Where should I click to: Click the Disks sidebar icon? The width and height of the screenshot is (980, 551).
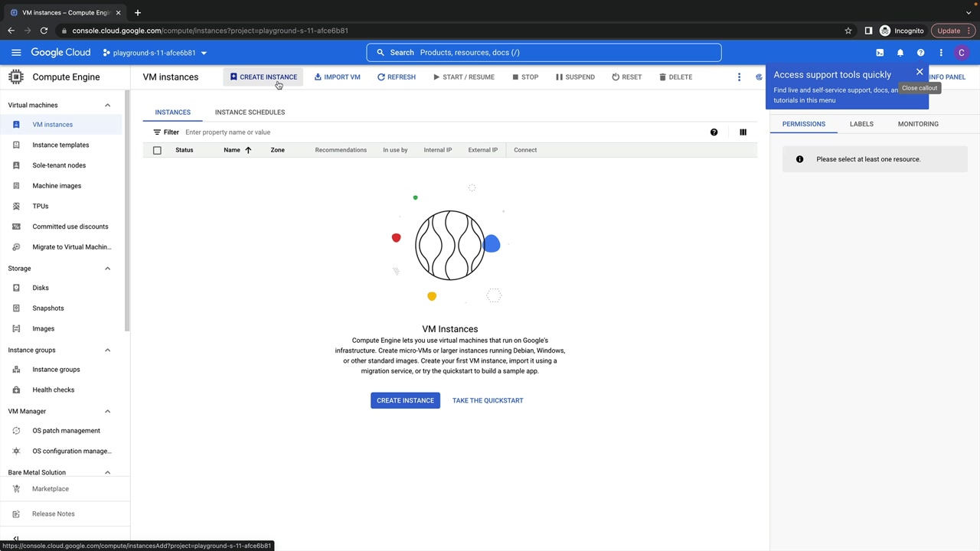(x=16, y=288)
